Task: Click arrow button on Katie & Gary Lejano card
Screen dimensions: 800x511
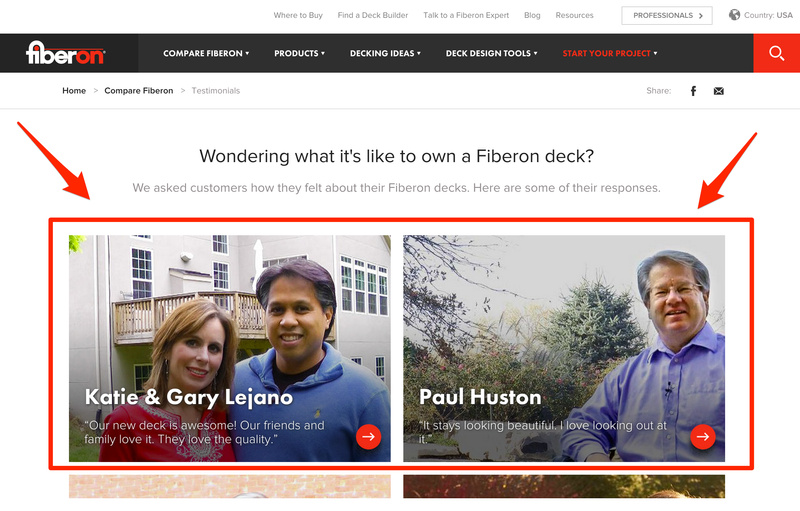Action: tap(368, 437)
